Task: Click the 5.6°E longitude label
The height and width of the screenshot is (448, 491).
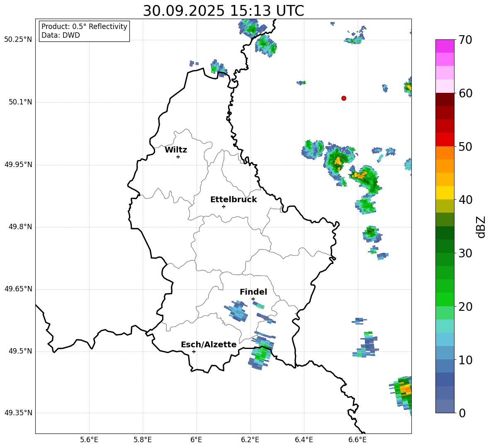Action: tap(89, 440)
